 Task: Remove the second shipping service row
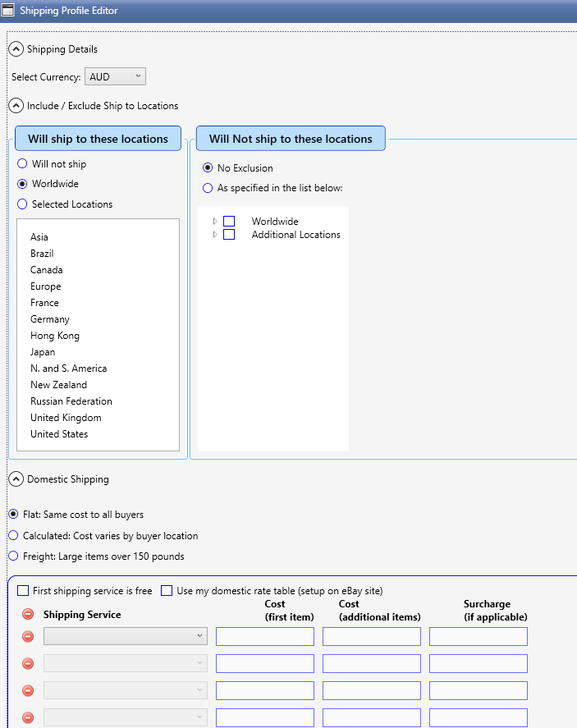pyautogui.click(x=28, y=663)
